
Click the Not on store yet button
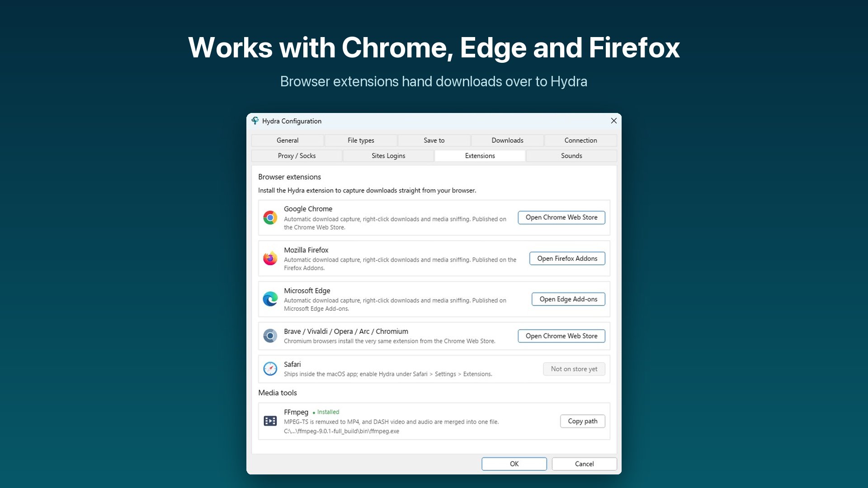(x=574, y=369)
